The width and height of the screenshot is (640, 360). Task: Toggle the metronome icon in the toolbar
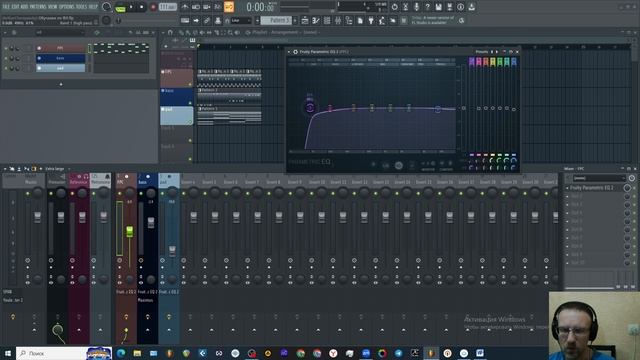[x=185, y=7]
